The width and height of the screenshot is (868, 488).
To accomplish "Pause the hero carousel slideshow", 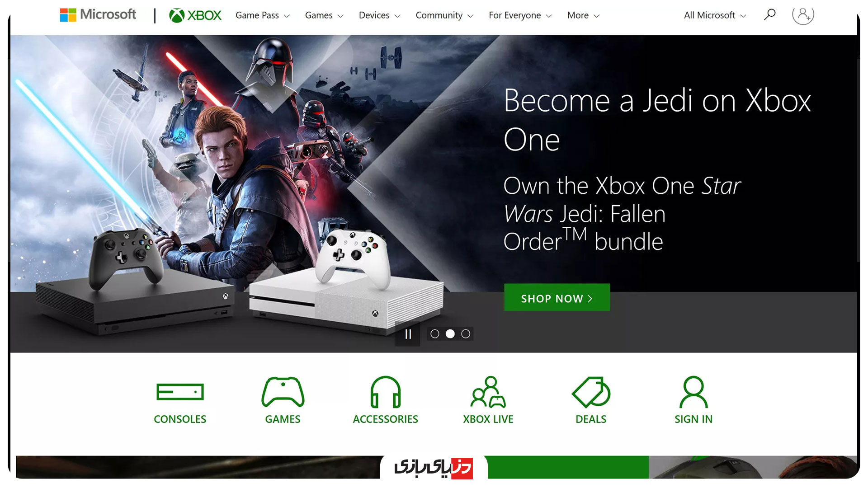I will coord(408,334).
